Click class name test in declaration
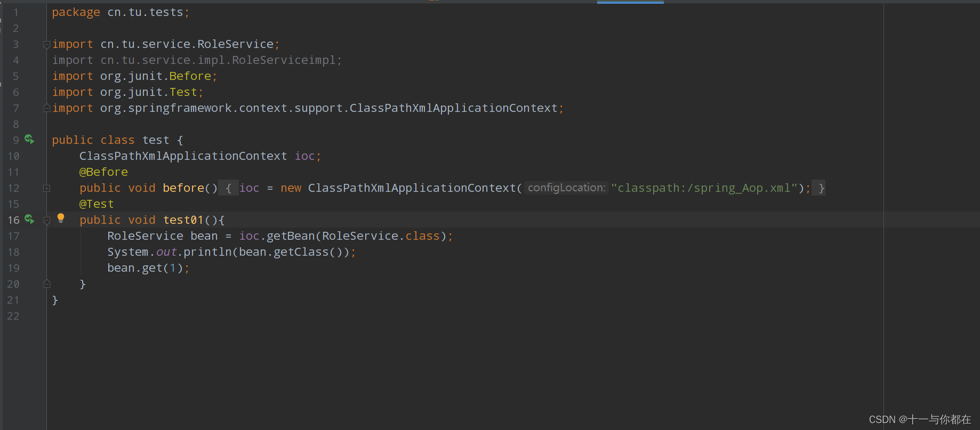 156,140
